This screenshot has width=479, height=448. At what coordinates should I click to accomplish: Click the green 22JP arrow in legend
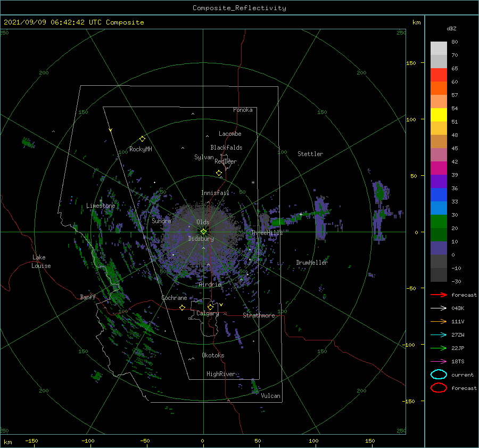(439, 348)
